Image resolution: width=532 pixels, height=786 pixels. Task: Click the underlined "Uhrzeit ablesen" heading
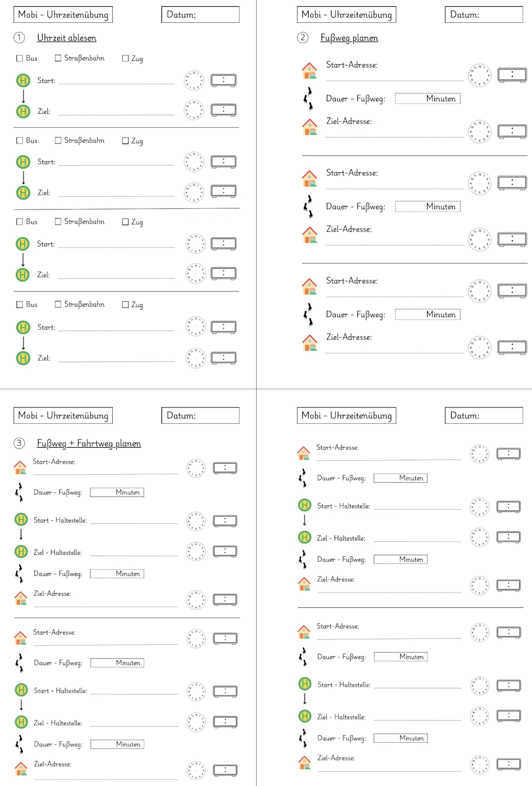(66, 38)
